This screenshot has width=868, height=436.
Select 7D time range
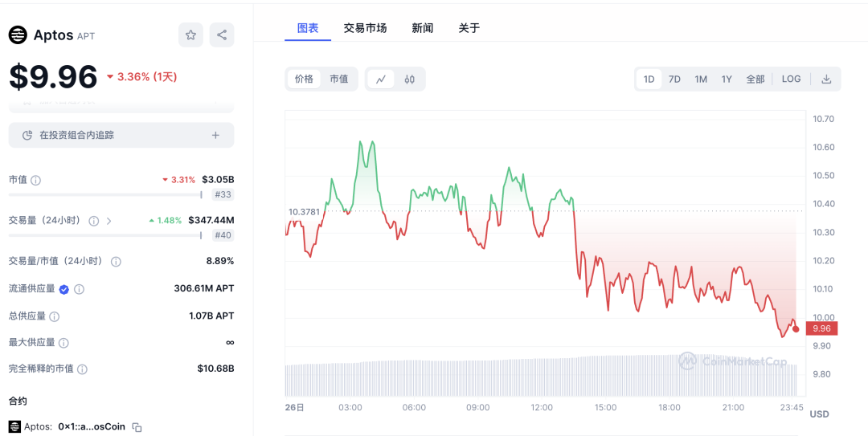click(674, 79)
